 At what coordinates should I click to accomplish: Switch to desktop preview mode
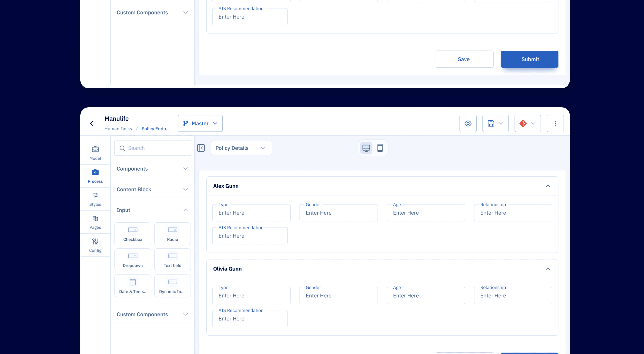click(x=366, y=148)
